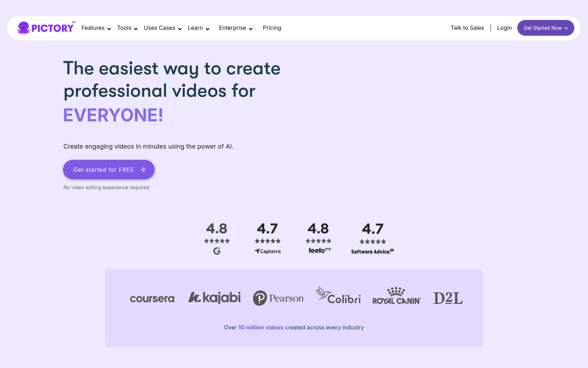
Task: Click 'No video editing experience required.' text
Action: (x=107, y=188)
